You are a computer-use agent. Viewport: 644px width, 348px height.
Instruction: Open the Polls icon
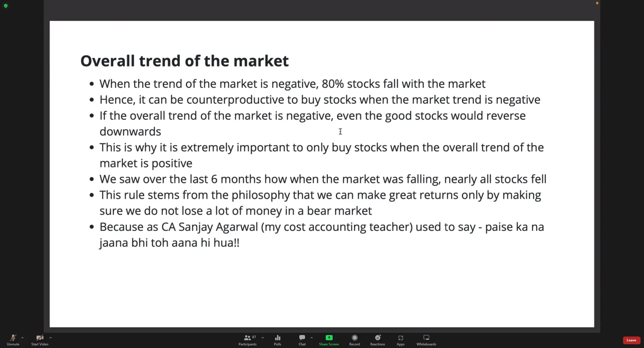point(277,340)
